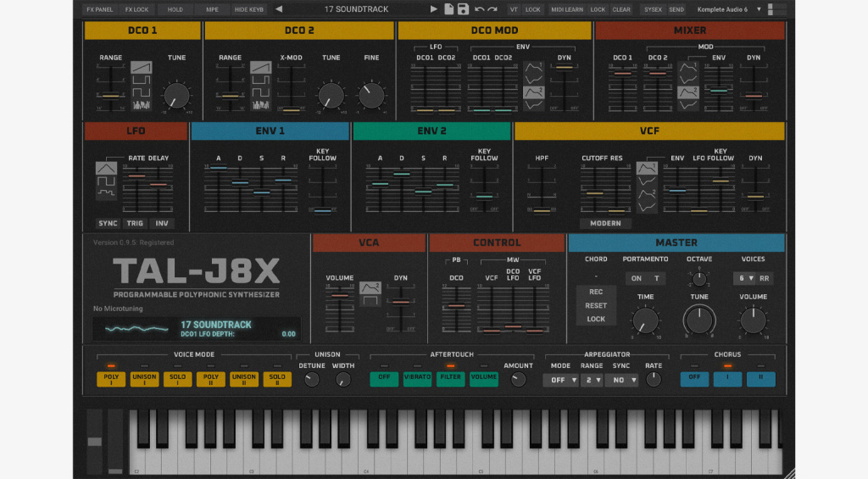Image resolution: width=868 pixels, height=479 pixels.
Task: Undo the last change
Action: (x=480, y=9)
